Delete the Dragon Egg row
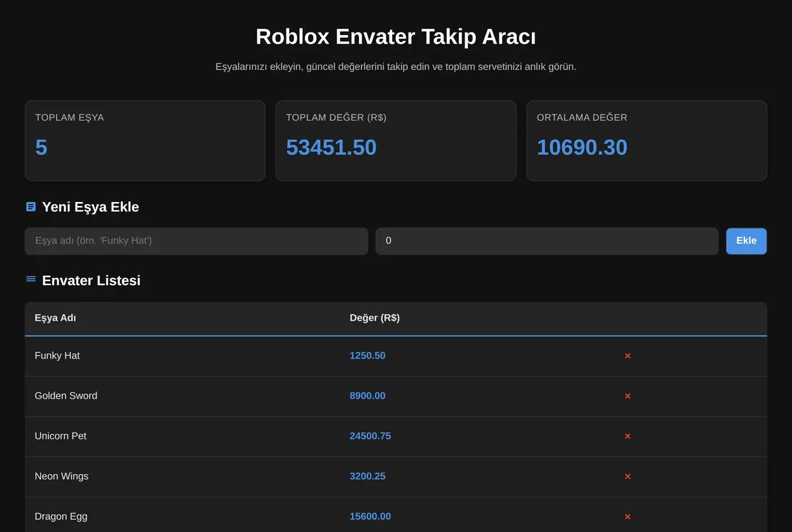Screen dimensions: 792x532 click(628, 517)
